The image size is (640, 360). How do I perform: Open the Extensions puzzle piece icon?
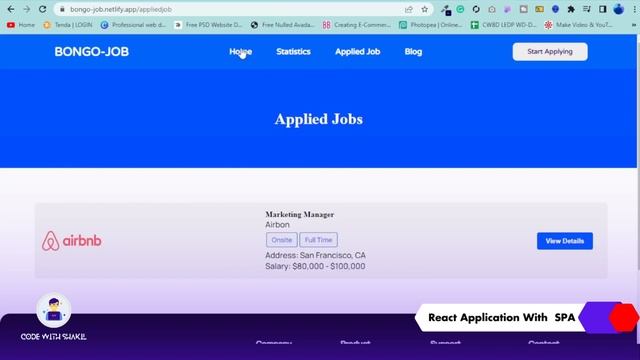(x=571, y=9)
